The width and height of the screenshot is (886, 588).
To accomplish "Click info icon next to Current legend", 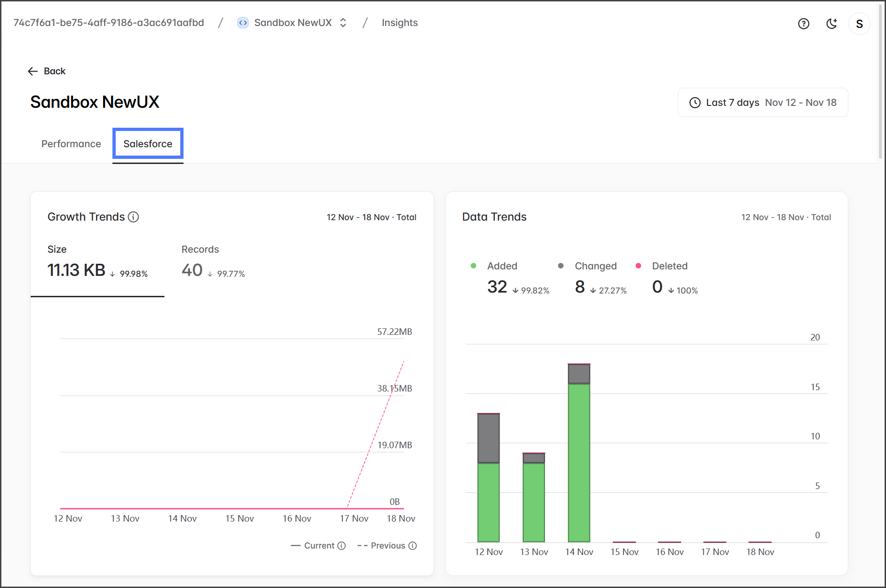I will [341, 546].
